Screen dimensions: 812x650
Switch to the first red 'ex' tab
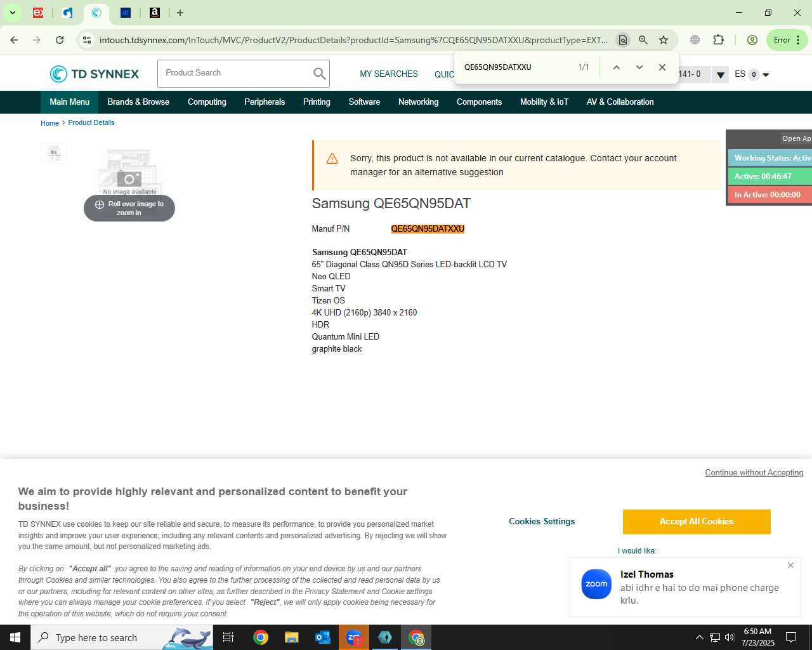pyautogui.click(x=38, y=13)
